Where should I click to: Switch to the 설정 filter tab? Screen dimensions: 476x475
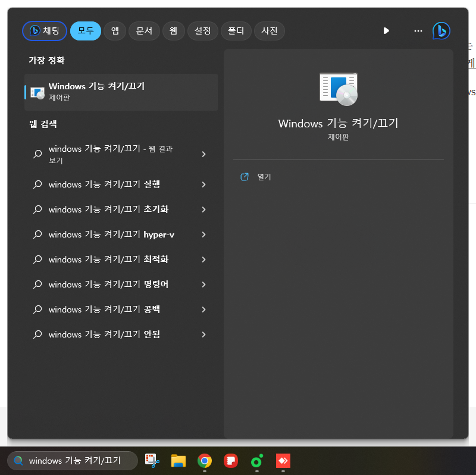[x=203, y=31]
